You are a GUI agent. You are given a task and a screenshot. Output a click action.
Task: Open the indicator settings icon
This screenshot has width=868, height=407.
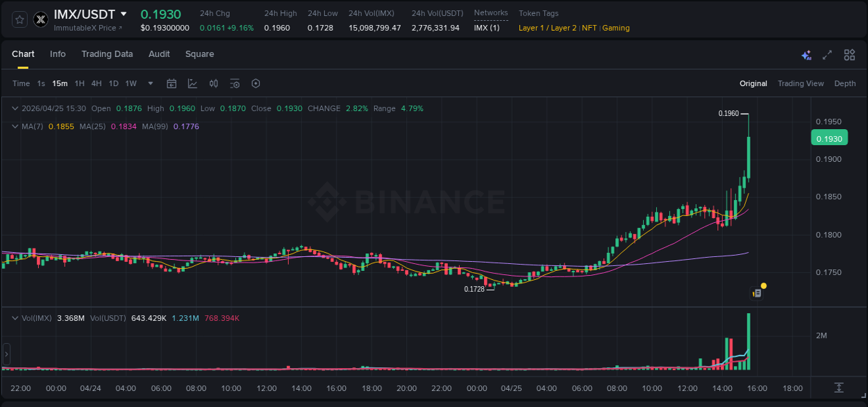coord(235,83)
